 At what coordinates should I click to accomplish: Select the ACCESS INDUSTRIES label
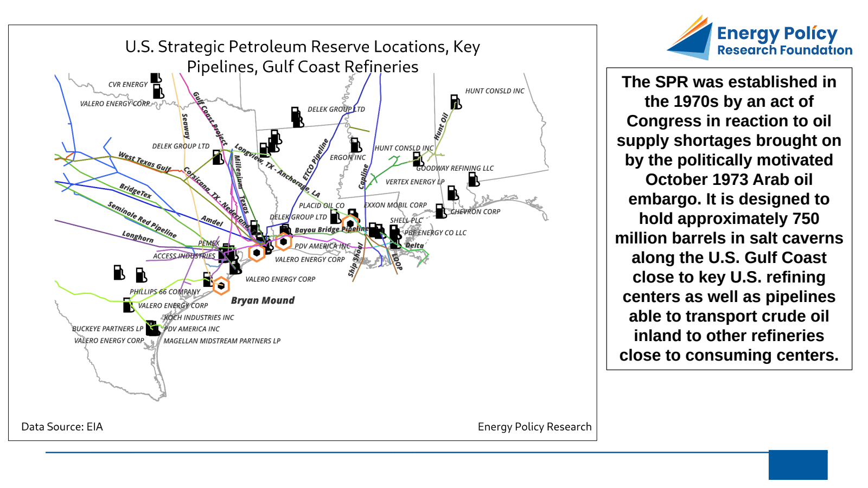click(184, 256)
